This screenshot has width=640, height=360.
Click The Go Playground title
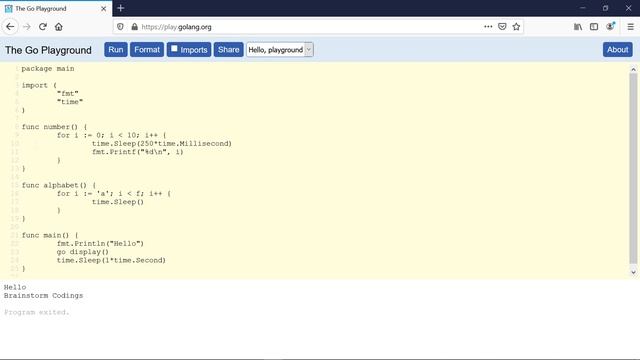tap(48, 50)
